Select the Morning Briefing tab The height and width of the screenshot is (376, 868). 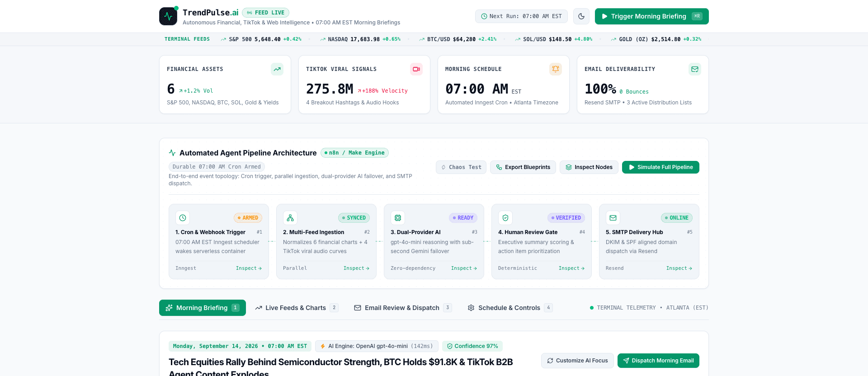(x=203, y=308)
